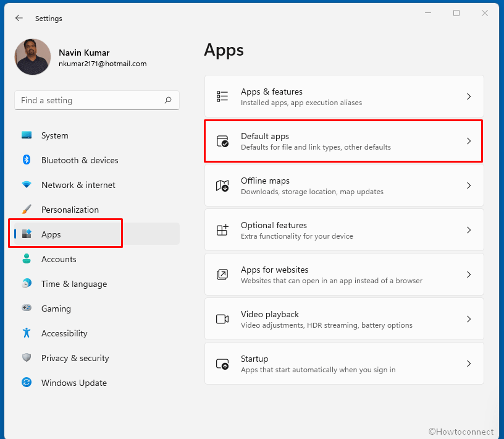Maximize the Settings window
Image resolution: width=504 pixels, height=439 pixels.
coord(456,13)
